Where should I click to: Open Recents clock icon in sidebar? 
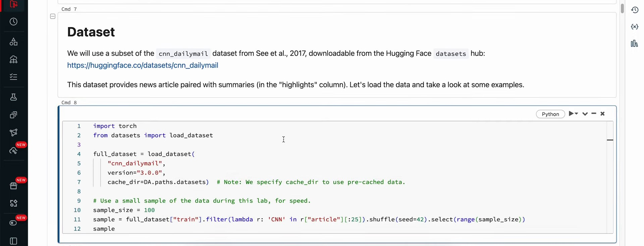point(13,22)
